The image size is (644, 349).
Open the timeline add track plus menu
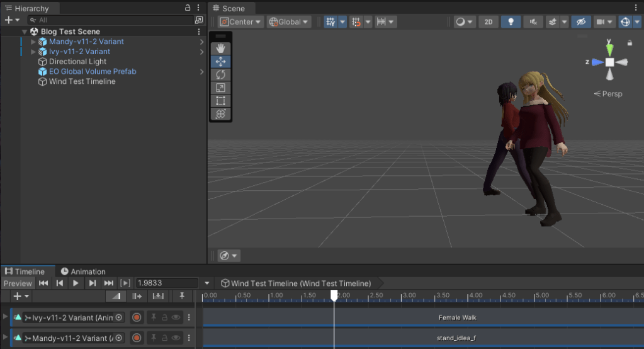click(x=21, y=296)
